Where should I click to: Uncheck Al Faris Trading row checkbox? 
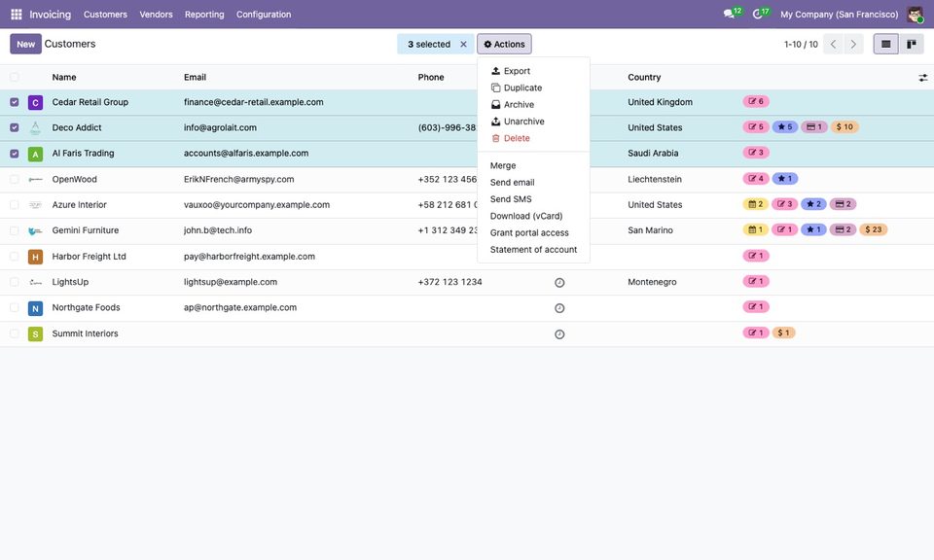pos(15,154)
